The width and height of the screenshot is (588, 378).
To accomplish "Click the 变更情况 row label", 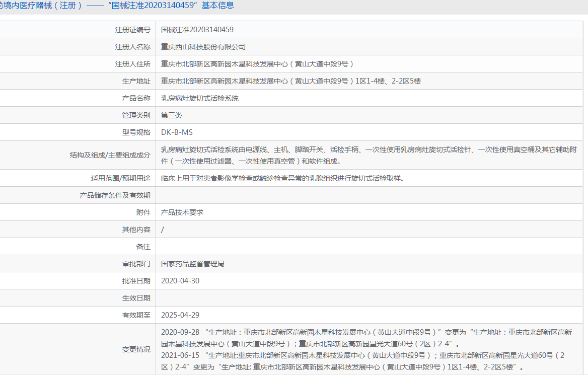I will point(136,349).
